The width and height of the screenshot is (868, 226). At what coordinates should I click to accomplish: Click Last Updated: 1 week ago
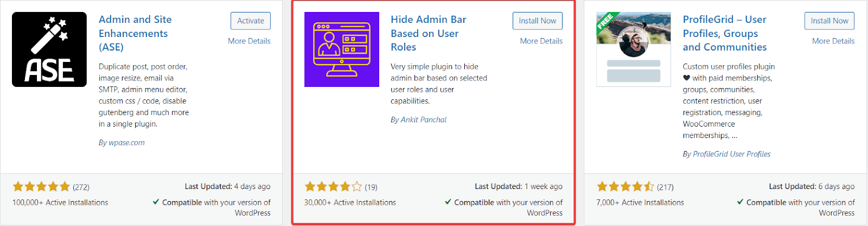(x=519, y=186)
